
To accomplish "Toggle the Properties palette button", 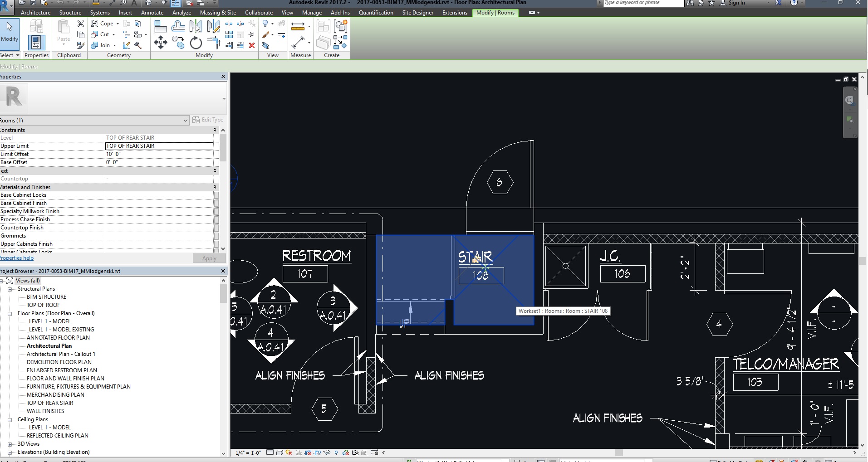I will click(x=36, y=42).
